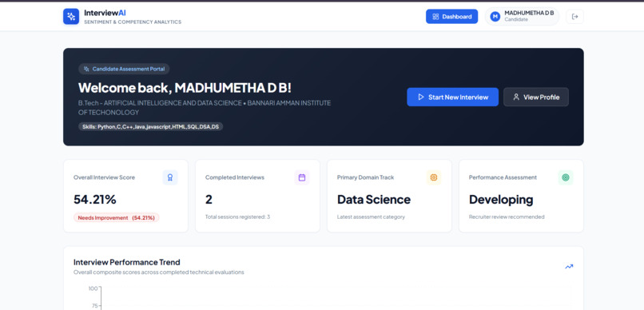Click the calendar icon in Completed Interviews card

click(x=302, y=177)
